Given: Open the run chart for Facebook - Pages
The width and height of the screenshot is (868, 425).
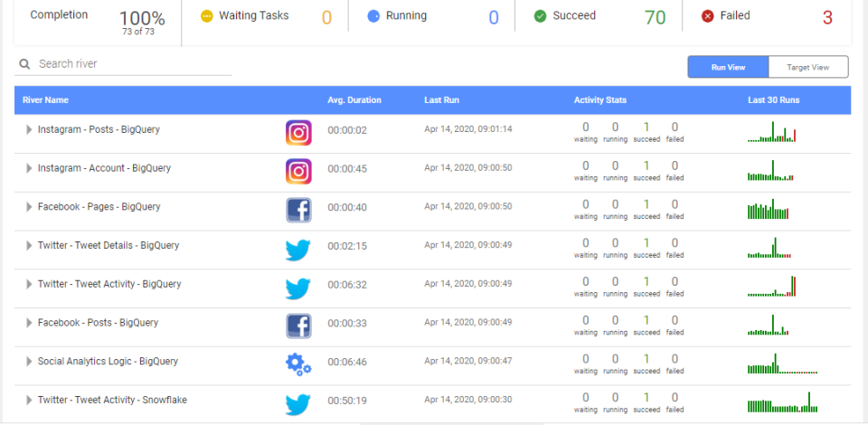Looking at the screenshot, I should click(x=769, y=209).
